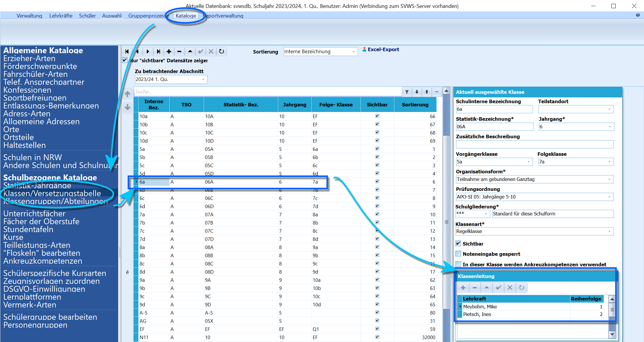The width and height of the screenshot is (644, 342).
Task: Uncheck the 'Sichtbar' checkbox for the selected class
Action: 458,243
